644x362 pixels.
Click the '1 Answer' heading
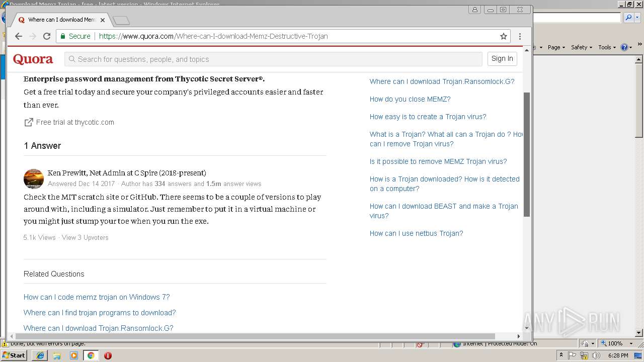[x=42, y=146]
